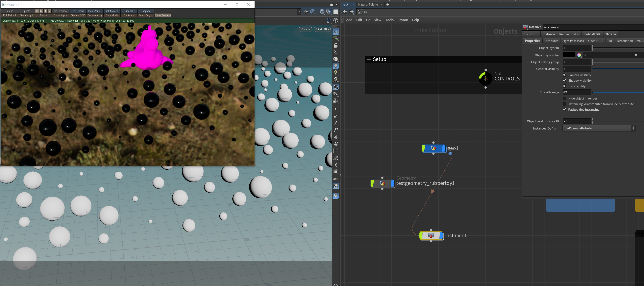This screenshot has width=644, height=286.
Task: Click the Pick Focus button in Octane IPR
Action: pos(78,11)
